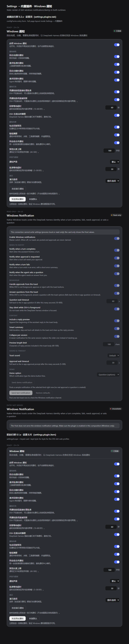Viewport: 129px width, 644px height.
Task: Click 恢复默认 button in the 0.2.x settings page
Action: pyautogui.click(x=33, y=199)
